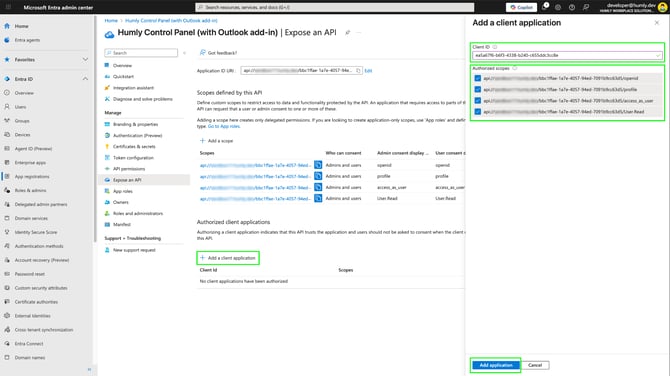Copy the profile scope URI

(x=318, y=176)
